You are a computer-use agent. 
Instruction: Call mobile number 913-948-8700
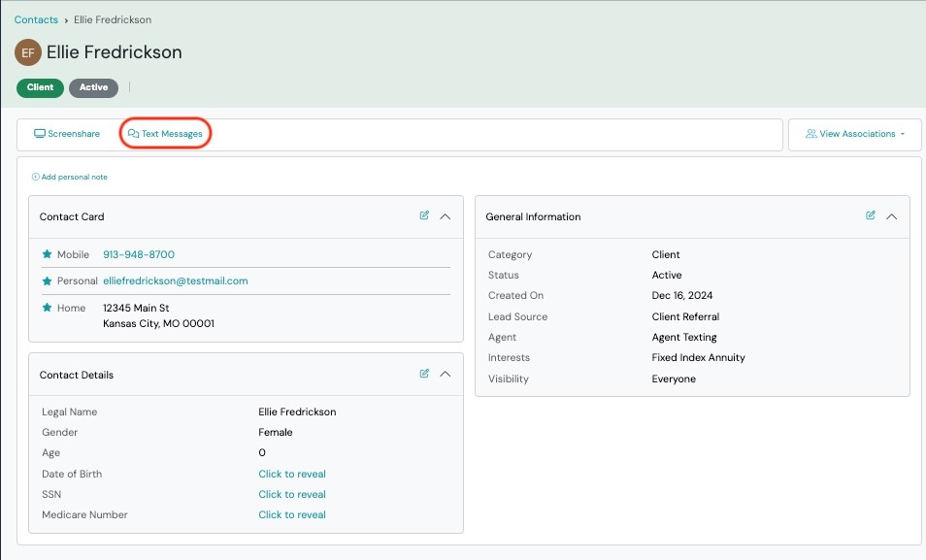click(x=139, y=254)
